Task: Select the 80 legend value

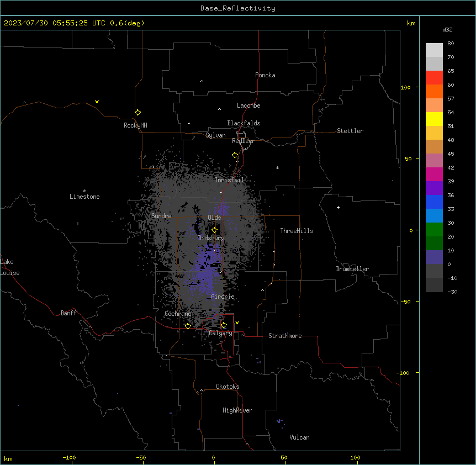Action: (x=451, y=44)
